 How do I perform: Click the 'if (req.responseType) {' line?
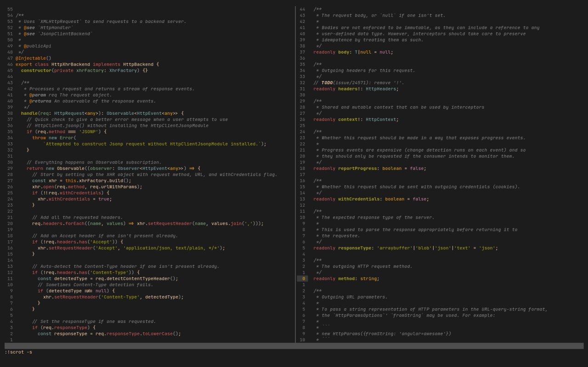[64, 327]
